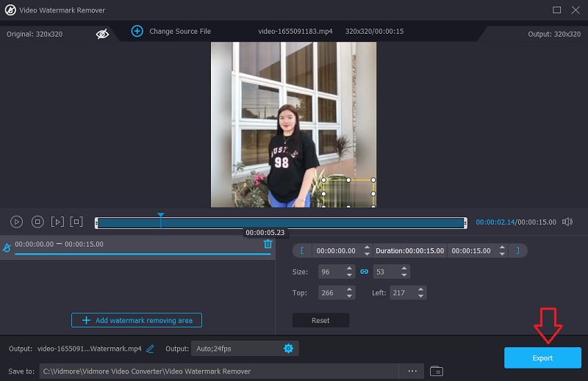Open output settings gear

pyautogui.click(x=288, y=348)
